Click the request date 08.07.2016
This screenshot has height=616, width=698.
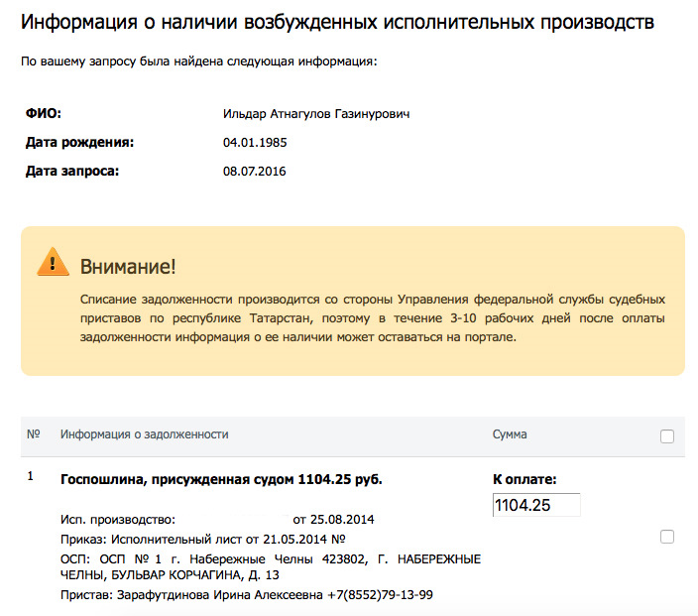[255, 172]
